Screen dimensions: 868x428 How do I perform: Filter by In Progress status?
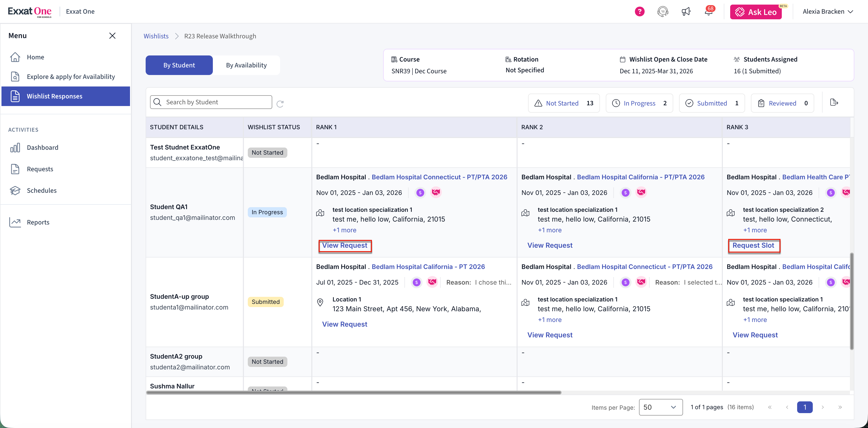point(639,103)
